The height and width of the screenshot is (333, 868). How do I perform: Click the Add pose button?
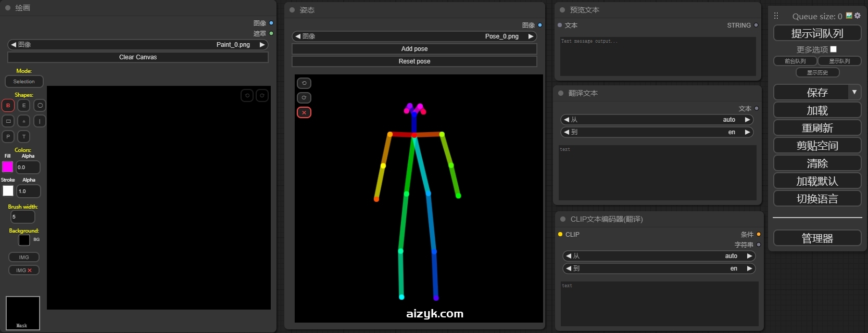click(414, 49)
